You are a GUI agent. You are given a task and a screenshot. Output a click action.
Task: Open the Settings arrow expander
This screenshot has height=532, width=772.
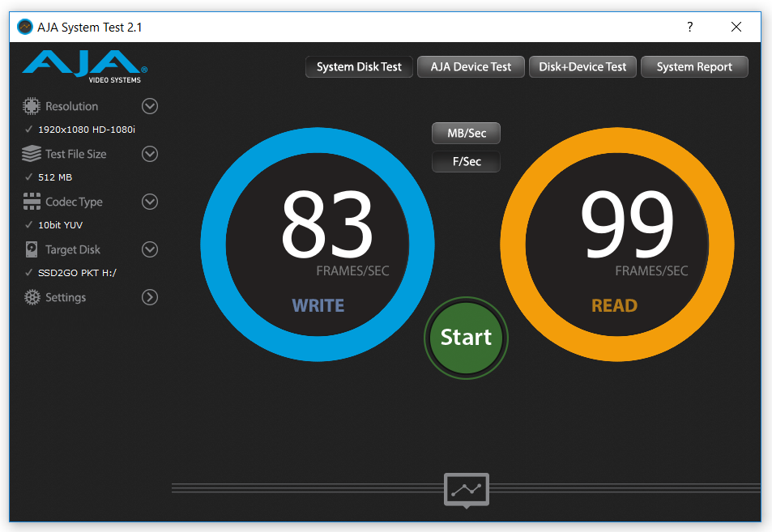[x=150, y=297]
